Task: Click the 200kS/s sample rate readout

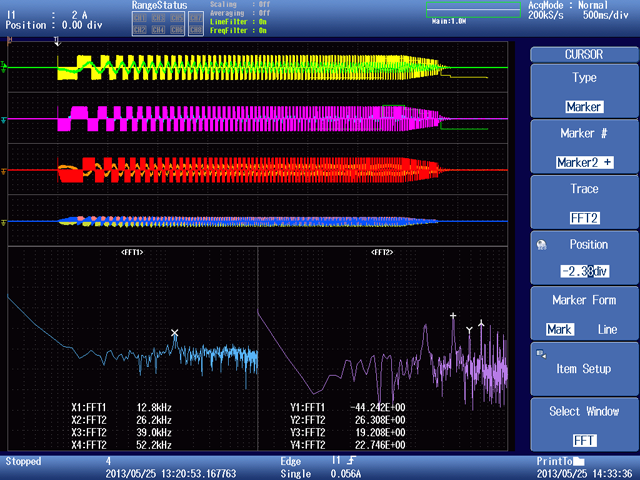Action: coord(546,16)
